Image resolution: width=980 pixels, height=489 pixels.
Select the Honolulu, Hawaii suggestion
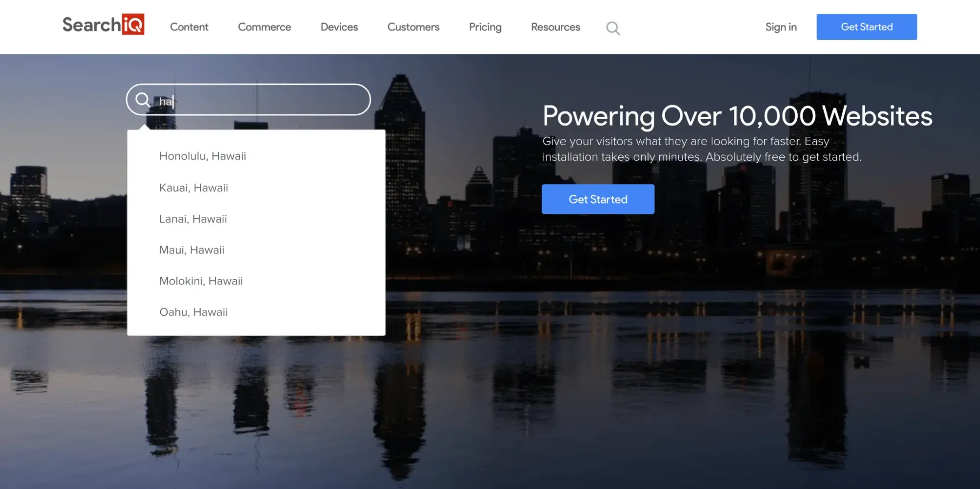[202, 156]
